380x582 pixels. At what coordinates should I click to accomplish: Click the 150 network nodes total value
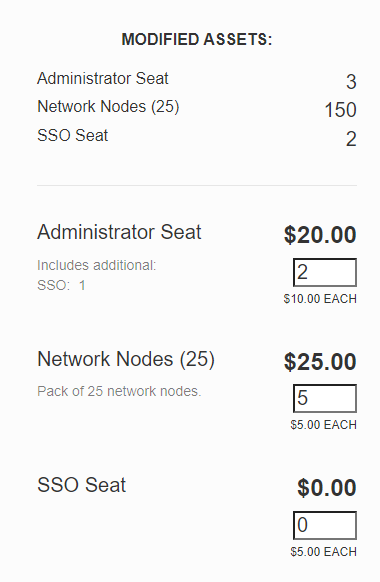coord(340,110)
